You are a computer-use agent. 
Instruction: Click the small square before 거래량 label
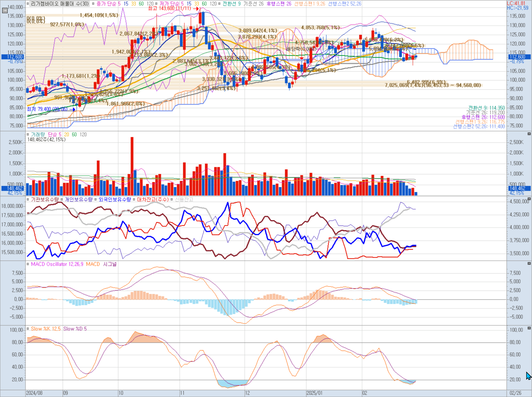point(28,134)
